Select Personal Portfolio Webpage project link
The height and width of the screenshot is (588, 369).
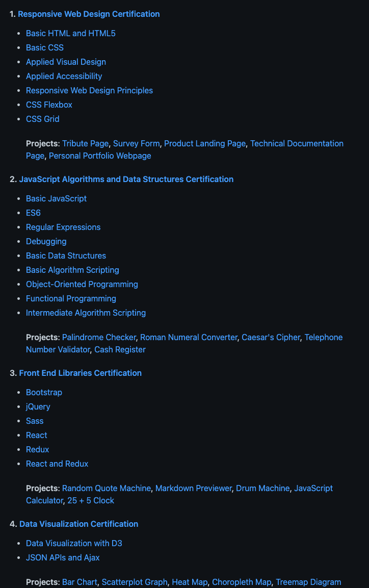coord(100,156)
